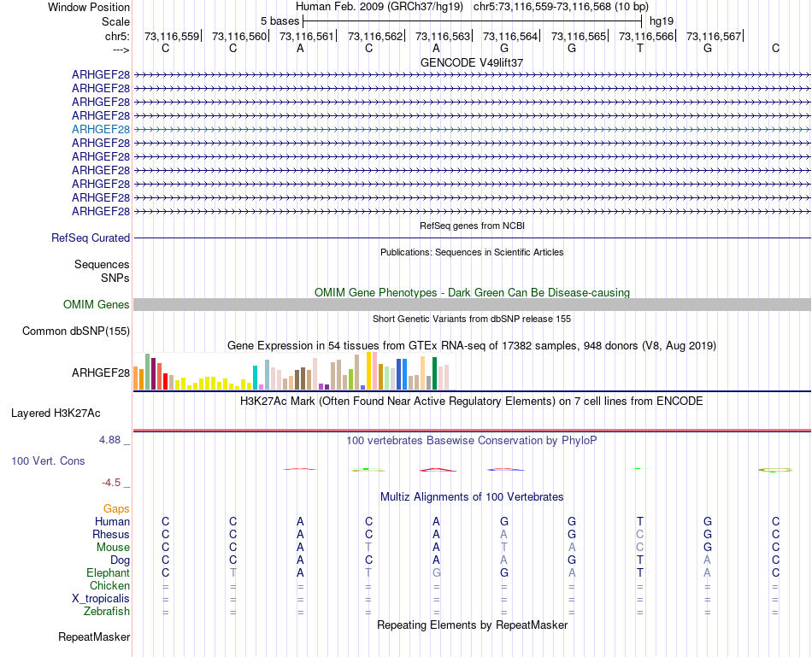Click the chr5: ruler label
Image resolution: width=812 pixels, height=657 pixels.
point(117,36)
